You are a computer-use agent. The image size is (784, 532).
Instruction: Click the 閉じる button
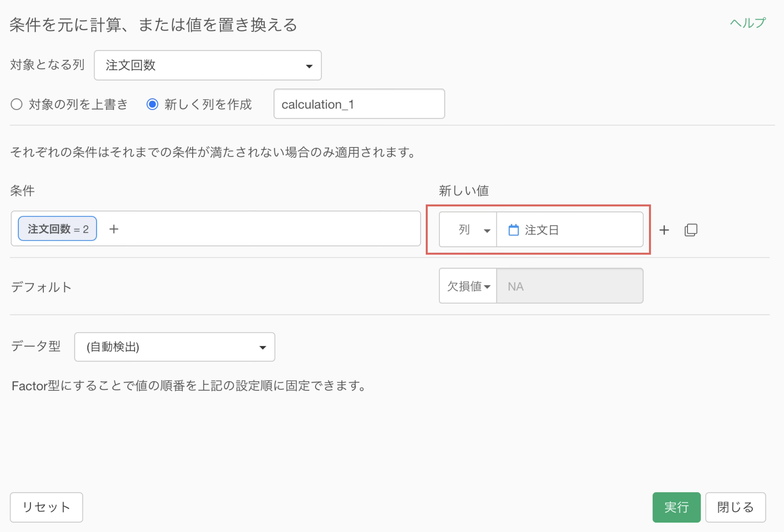(x=735, y=507)
